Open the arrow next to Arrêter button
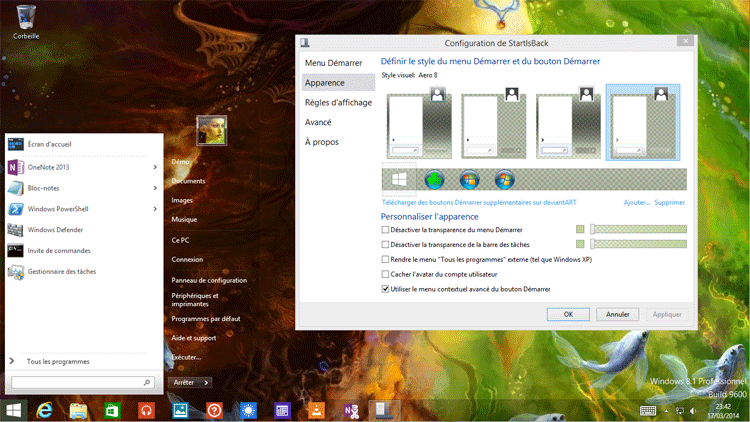This screenshot has height=422, width=750. click(x=206, y=382)
